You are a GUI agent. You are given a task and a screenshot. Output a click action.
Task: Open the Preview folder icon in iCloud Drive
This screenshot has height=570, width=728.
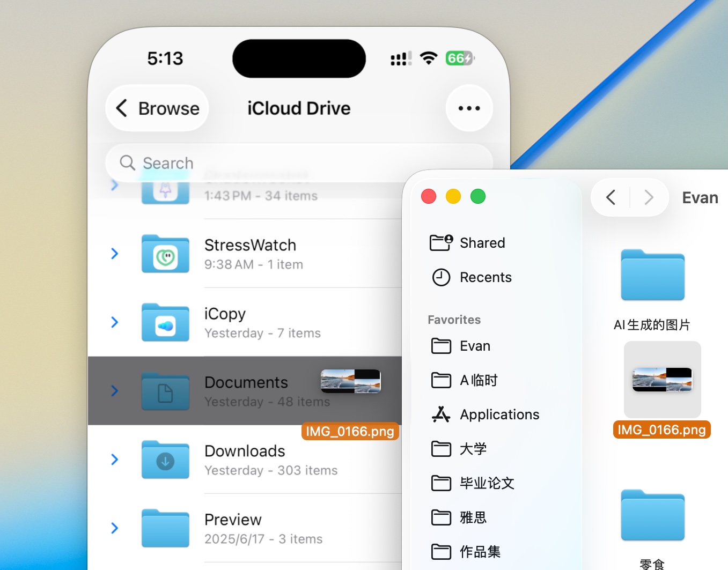pyautogui.click(x=165, y=529)
